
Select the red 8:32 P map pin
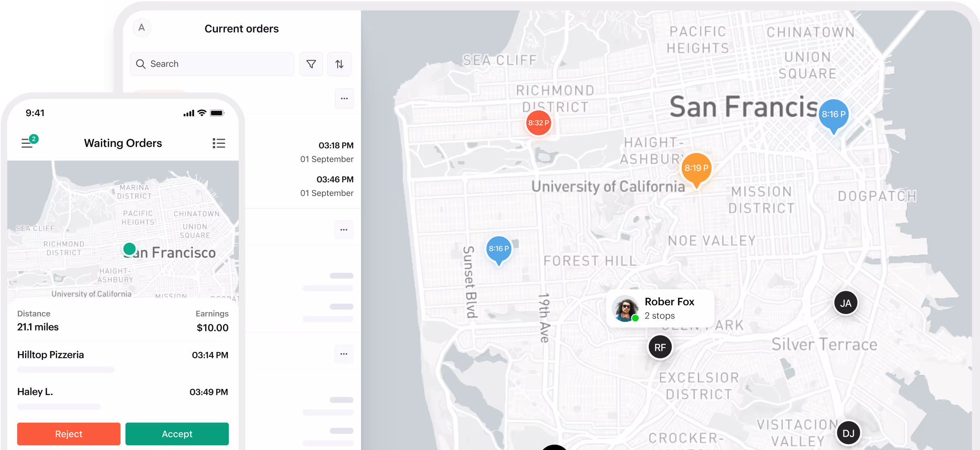(x=538, y=123)
